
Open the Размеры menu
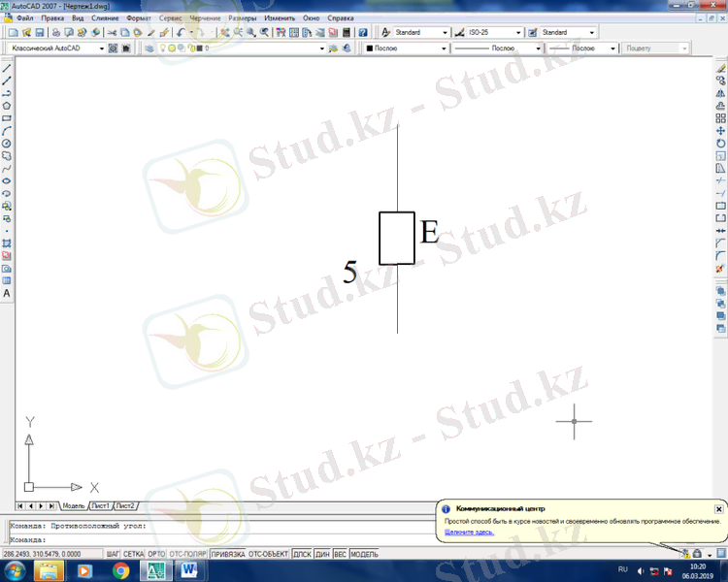click(x=243, y=18)
